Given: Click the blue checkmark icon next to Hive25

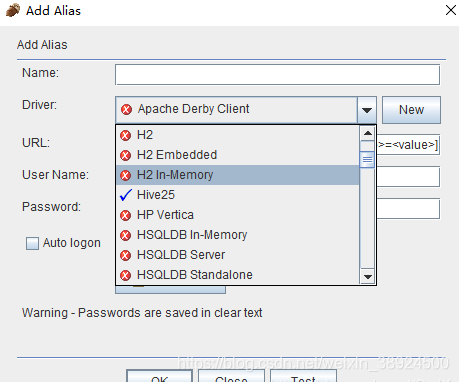Looking at the screenshot, I should [x=126, y=195].
